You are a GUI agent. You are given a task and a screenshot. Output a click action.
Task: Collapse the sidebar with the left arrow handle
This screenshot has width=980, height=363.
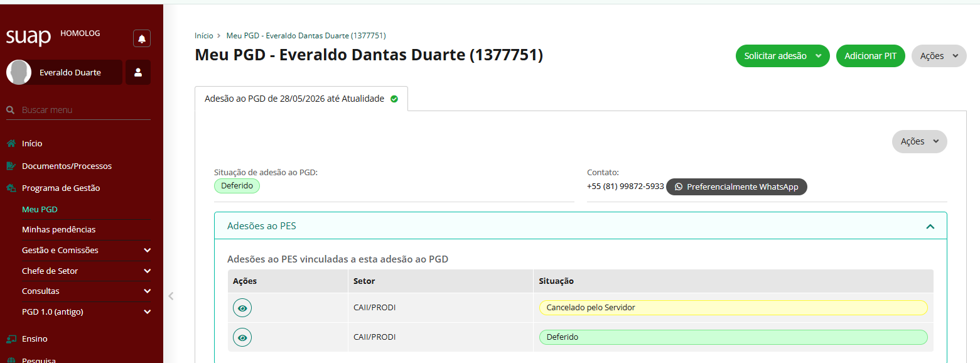[171, 296]
